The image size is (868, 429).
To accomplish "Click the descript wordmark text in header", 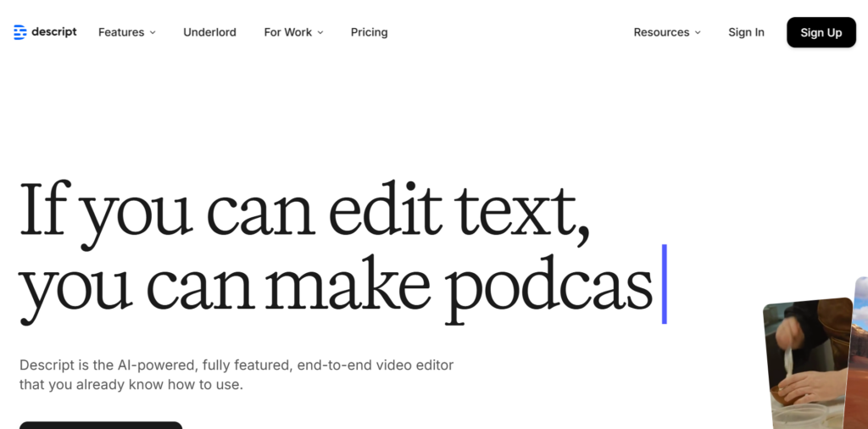I will (55, 32).
